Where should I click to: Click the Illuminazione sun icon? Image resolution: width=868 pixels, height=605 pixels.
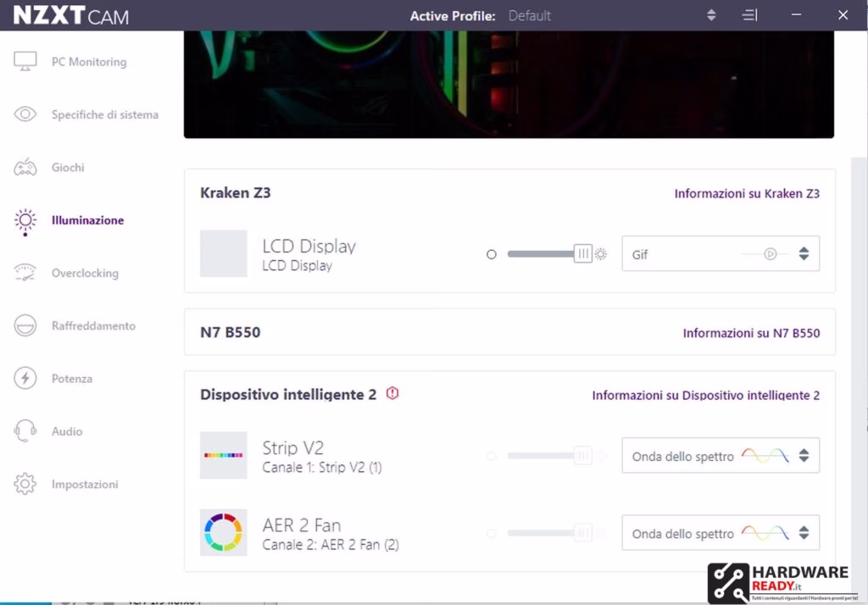pos(25,221)
